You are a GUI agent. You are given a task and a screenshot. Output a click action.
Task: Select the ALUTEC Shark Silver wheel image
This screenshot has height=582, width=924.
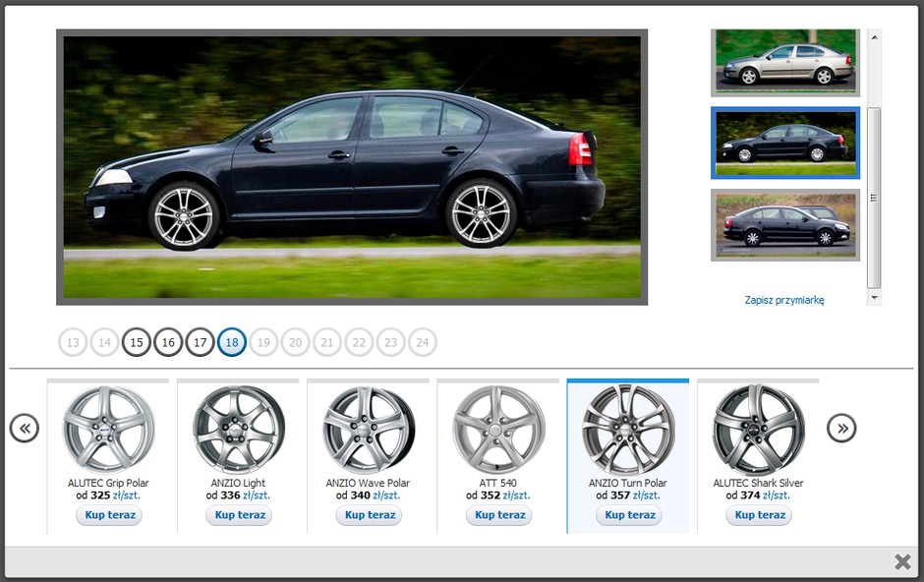tap(759, 429)
